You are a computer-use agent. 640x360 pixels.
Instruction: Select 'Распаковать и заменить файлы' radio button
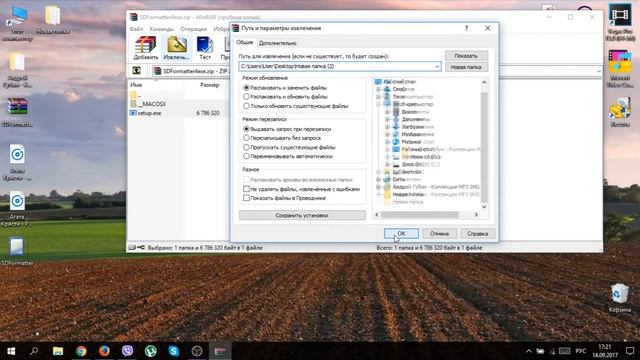(246, 88)
